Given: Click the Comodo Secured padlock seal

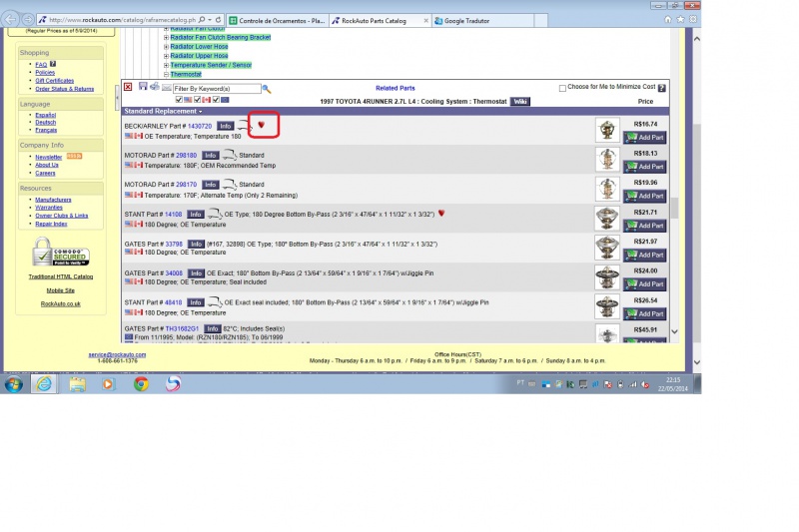Looking at the screenshot, I should 61,253.
